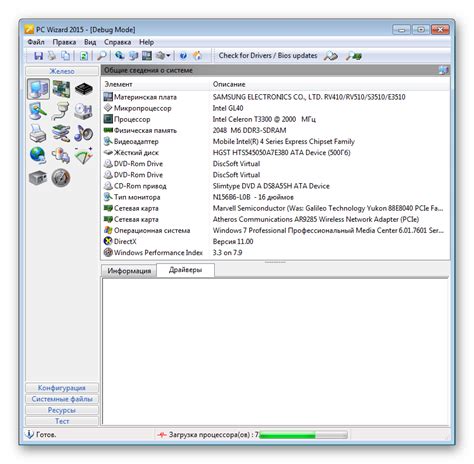Select the Видеоадаптер row
The height and width of the screenshot is (464, 474).
pyautogui.click(x=275, y=142)
